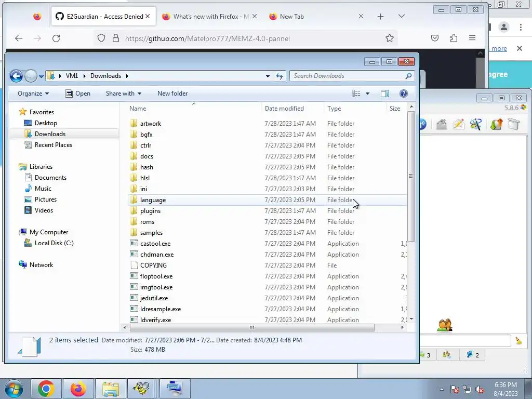Screen dimensions: 532x399
Task: Click Firefox Save to Pocket icon
Action: click(435, 38)
